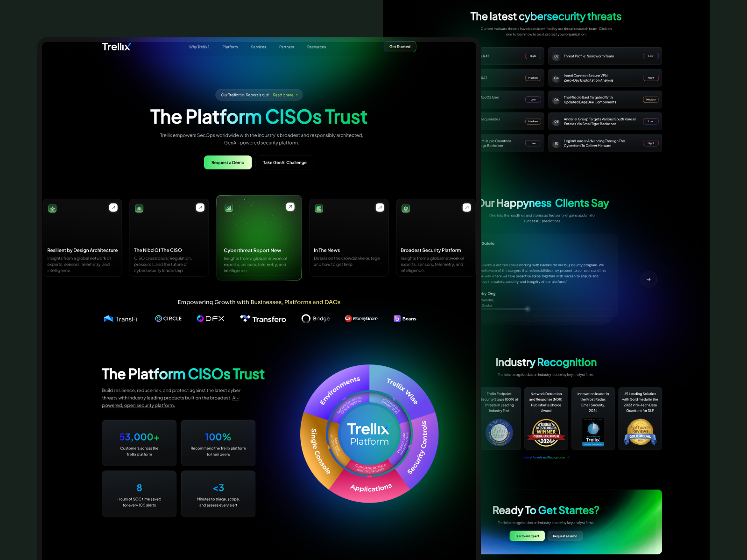Click the 53,000+ customers stat card
This screenshot has width=747, height=560.
tap(139, 443)
